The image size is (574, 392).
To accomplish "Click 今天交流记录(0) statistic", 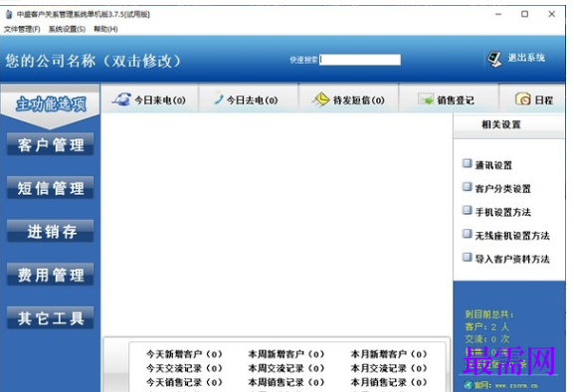I will [184, 368].
